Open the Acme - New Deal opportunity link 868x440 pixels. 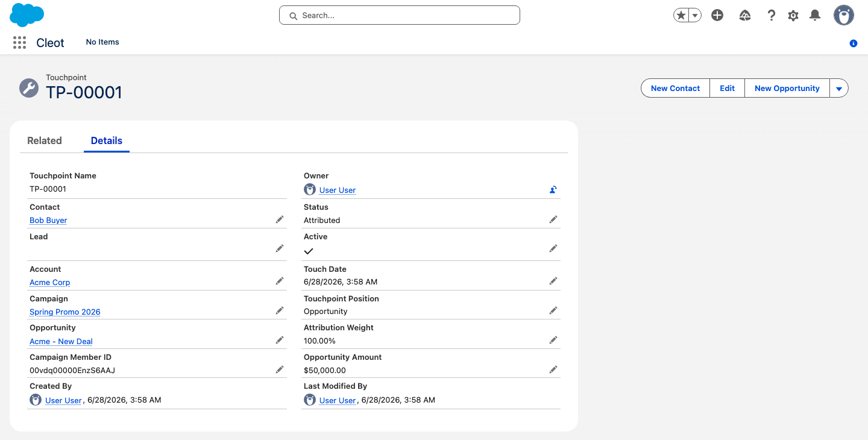pyautogui.click(x=61, y=341)
